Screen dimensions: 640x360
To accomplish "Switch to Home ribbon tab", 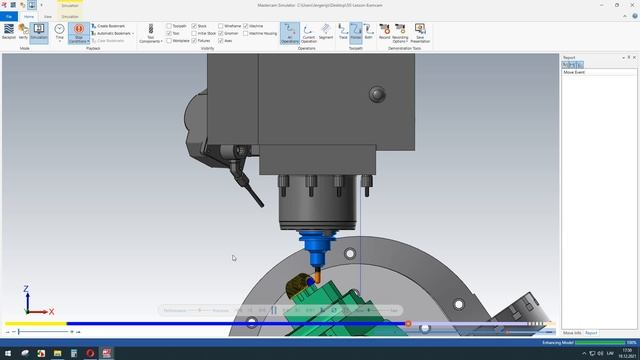I will point(29,17).
